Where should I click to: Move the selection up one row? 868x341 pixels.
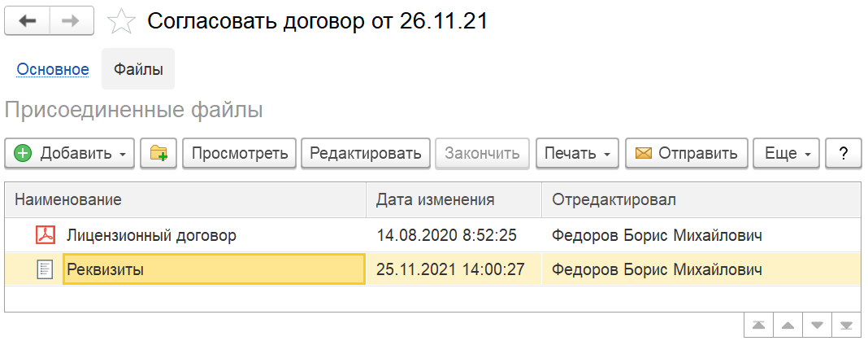[788, 326]
